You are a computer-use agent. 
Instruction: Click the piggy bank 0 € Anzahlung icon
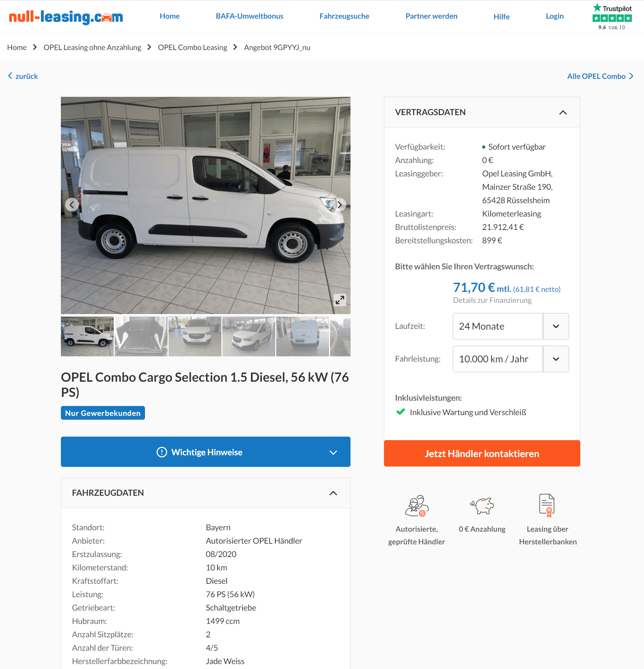point(482,506)
